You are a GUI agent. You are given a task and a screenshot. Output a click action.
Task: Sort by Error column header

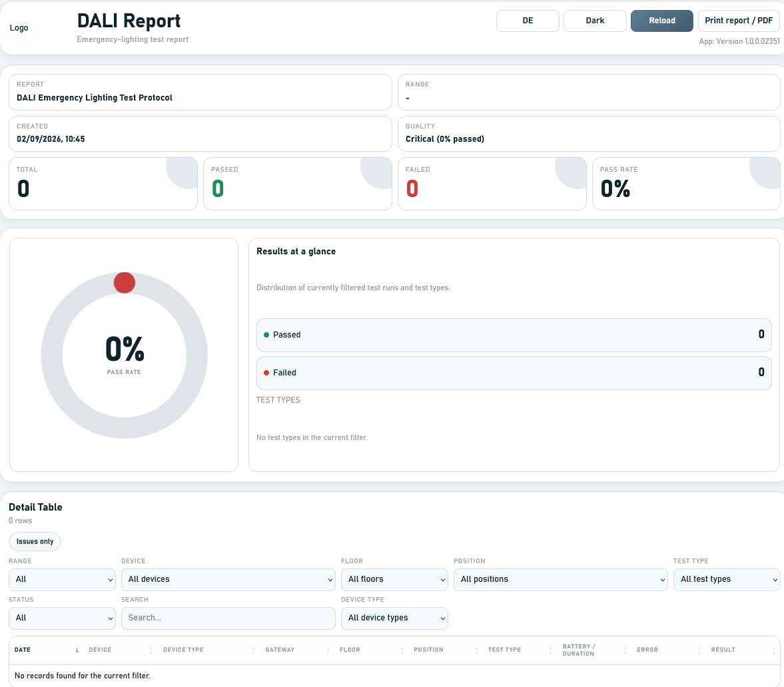669,650
